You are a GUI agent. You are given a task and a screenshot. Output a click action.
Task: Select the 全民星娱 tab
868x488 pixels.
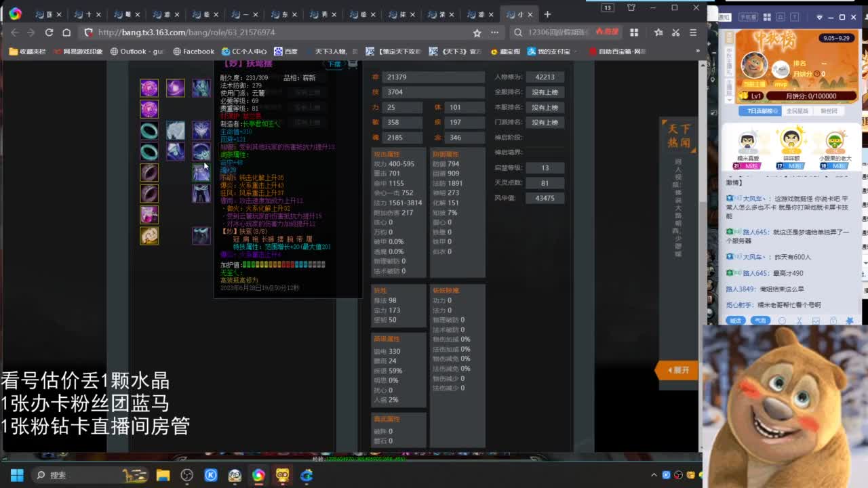797,111
